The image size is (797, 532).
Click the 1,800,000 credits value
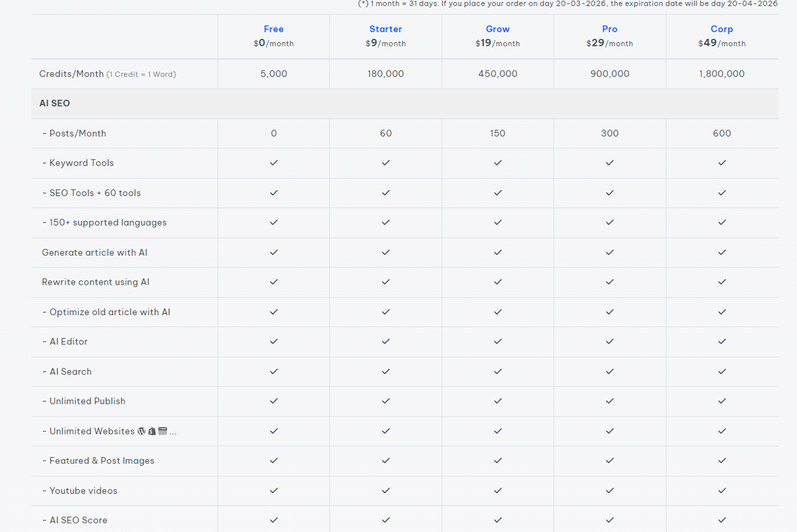point(721,73)
